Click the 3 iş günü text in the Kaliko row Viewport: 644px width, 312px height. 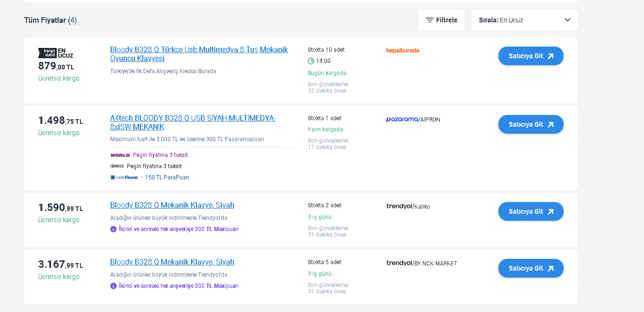319,217
